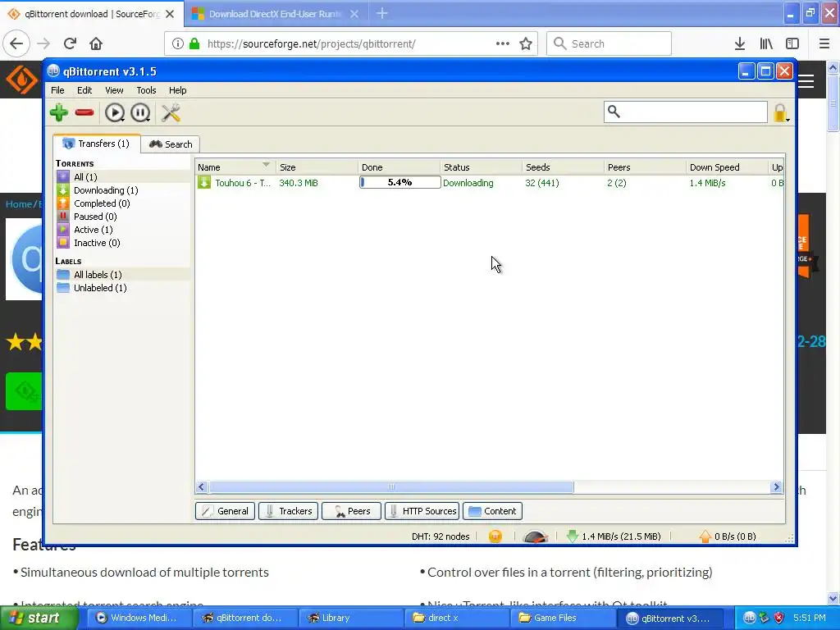840x630 pixels.
Task: Click the green plus Add torrent icon
Action: [x=58, y=112]
